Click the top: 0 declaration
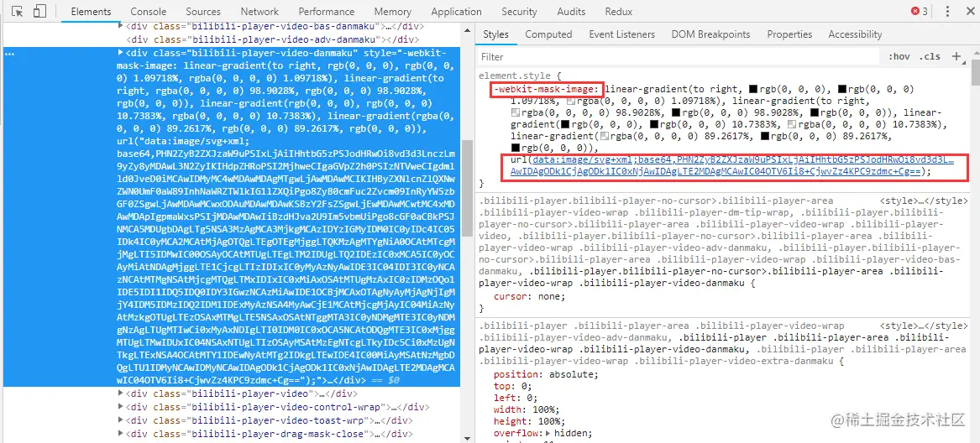Screen dimensions: 980x443 coord(512,386)
